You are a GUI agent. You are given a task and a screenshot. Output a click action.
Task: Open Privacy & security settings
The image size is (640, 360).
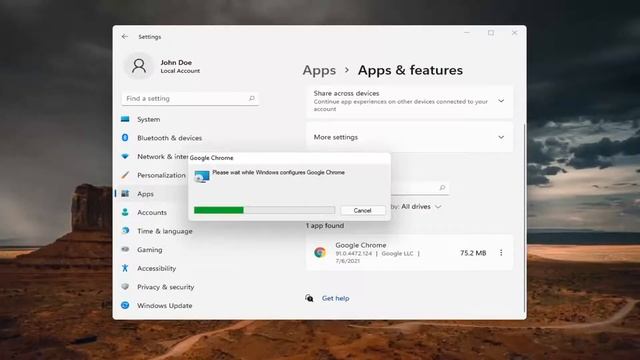[x=166, y=287]
